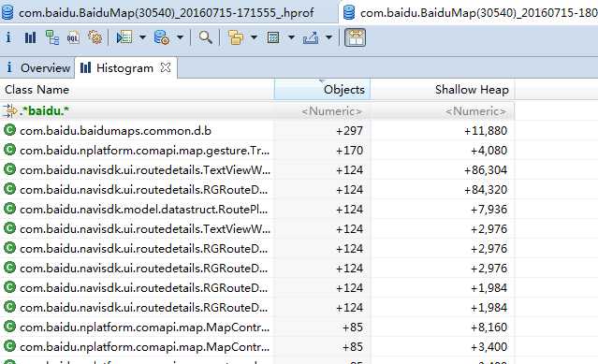Click the class icon of the datastruct.RoutePl... row

coord(9,209)
